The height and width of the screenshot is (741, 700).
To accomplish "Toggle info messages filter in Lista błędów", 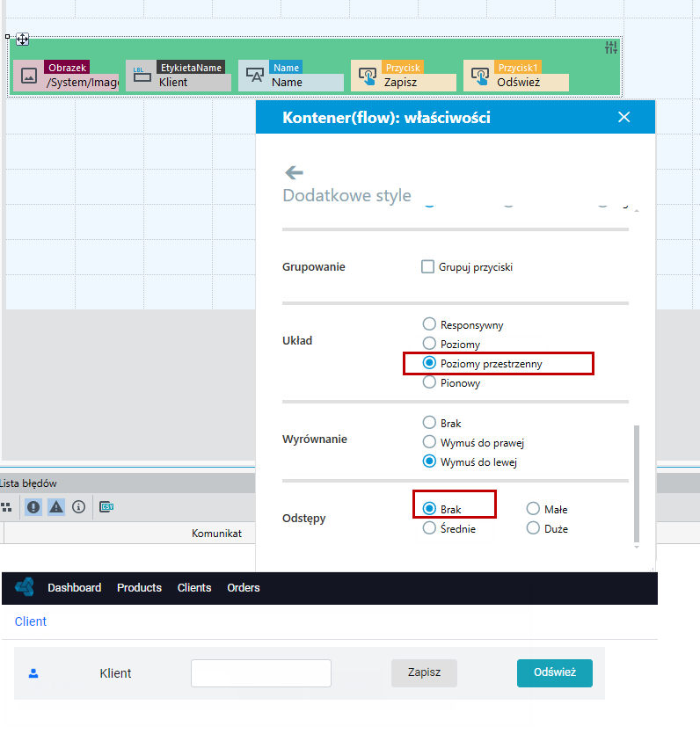I will [x=78, y=507].
